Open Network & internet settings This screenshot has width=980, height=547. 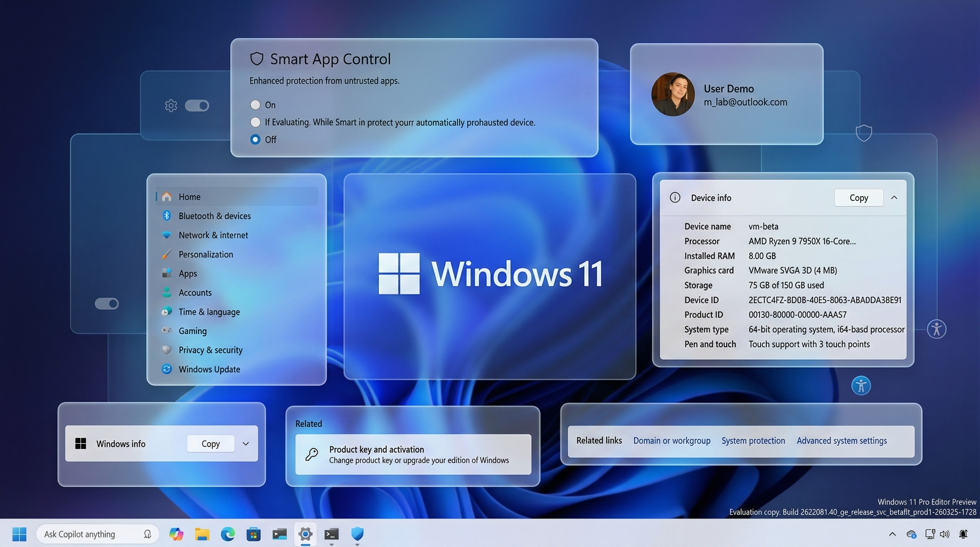point(213,235)
